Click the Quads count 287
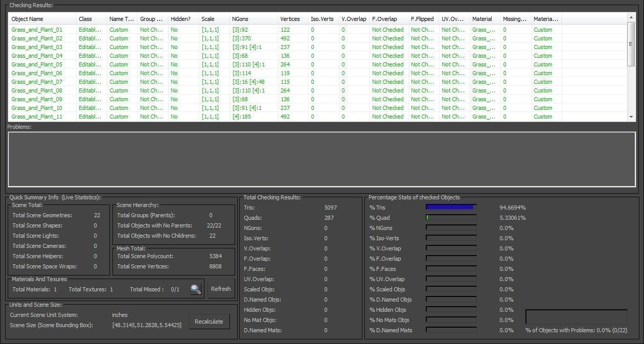This screenshot has width=644, height=344. click(x=329, y=218)
